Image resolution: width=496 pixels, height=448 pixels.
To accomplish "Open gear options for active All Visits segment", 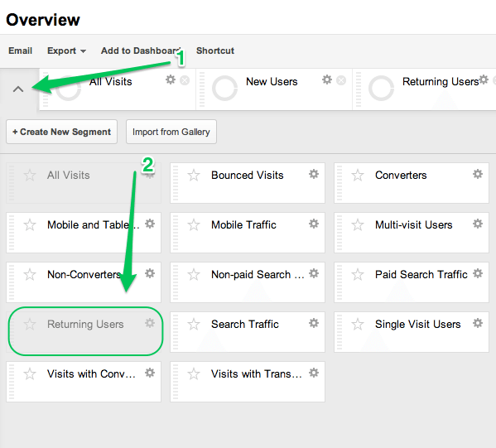I will click(x=171, y=79).
